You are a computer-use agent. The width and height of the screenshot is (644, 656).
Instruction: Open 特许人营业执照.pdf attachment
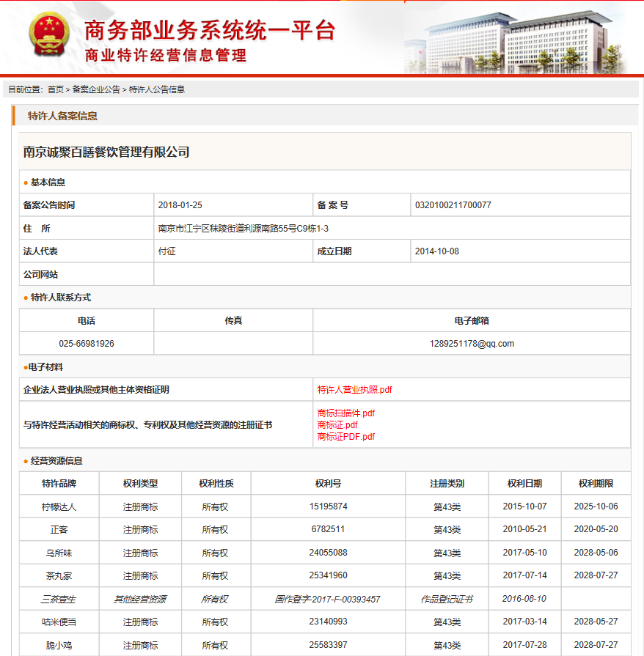tap(354, 390)
